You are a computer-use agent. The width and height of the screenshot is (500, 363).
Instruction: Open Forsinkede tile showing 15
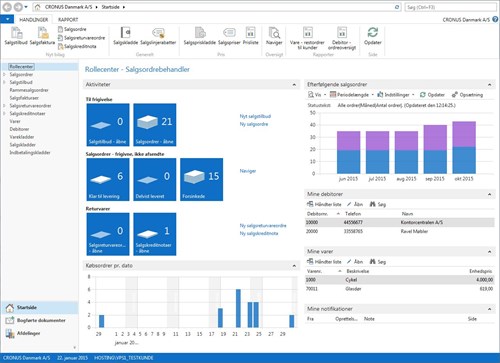pyautogui.click(x=202, y=179)
